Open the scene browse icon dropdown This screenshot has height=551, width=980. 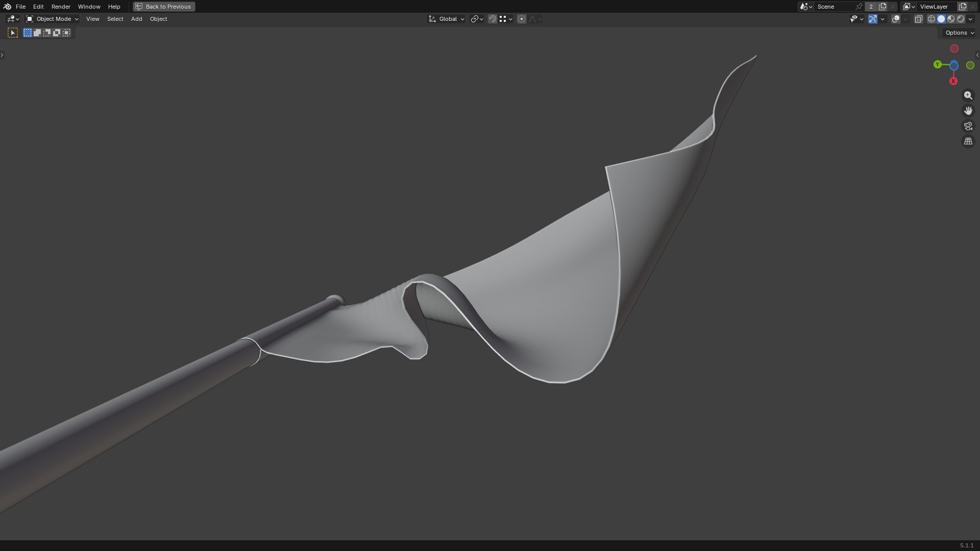click(x=806, y=7)
